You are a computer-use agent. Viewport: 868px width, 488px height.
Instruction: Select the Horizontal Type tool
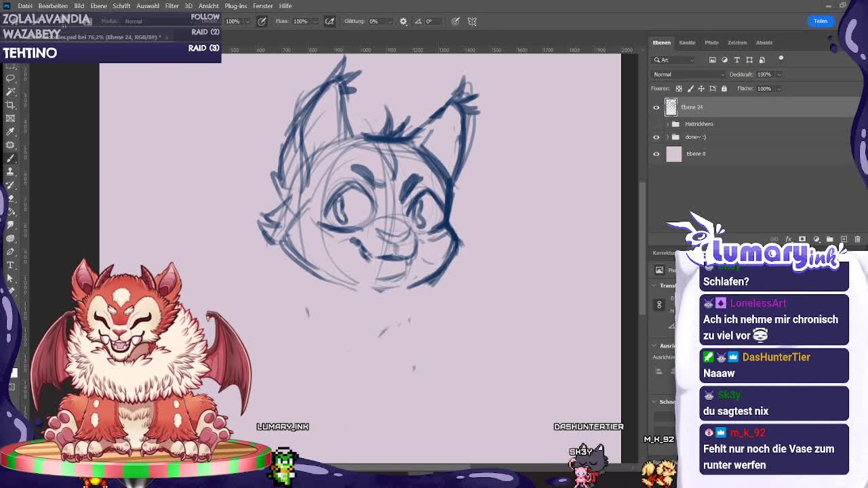[10, 265]
